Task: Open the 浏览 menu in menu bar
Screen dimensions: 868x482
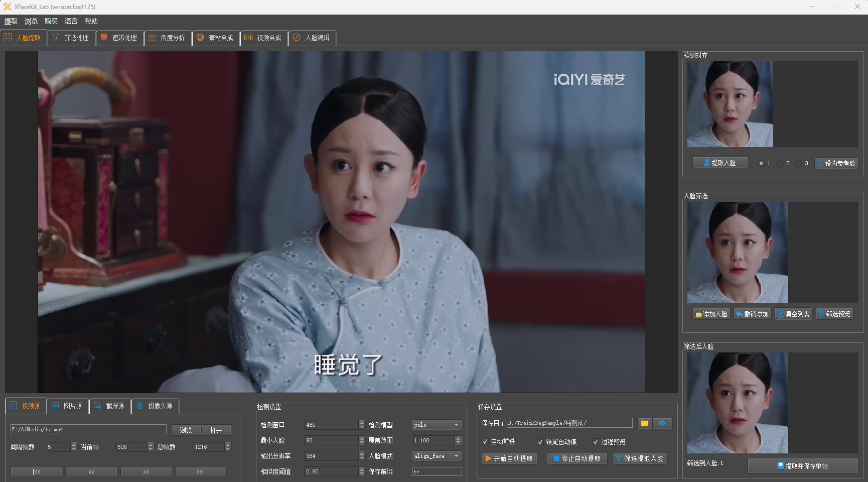Action: click(x=31, y=21)
